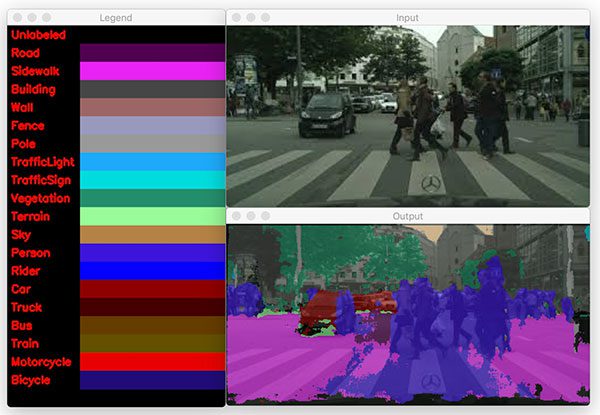
Task: Click the Output window title bar
Action: pyautogui.click(x=408, y=216)
